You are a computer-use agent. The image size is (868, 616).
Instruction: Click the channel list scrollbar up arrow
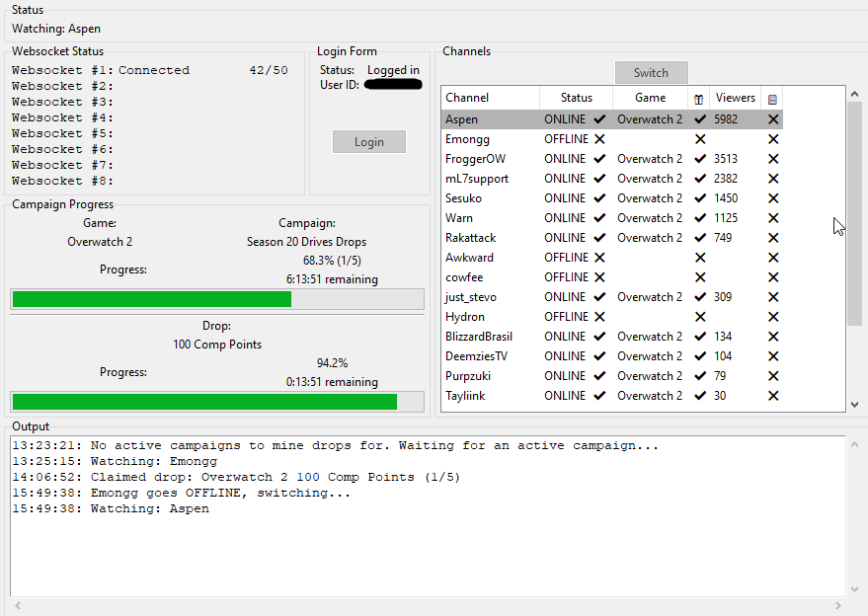coord(855,94)
